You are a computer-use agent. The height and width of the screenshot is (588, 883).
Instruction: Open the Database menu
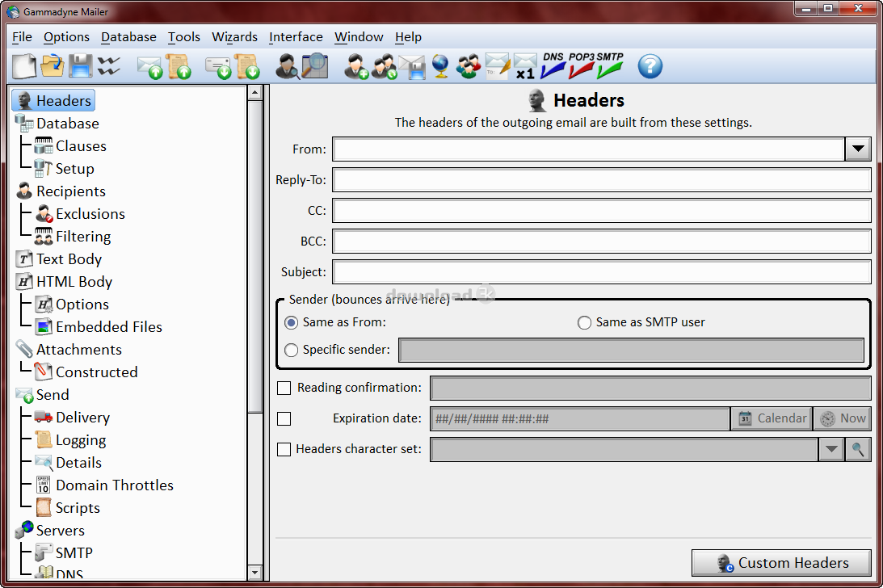coord(128,37)
